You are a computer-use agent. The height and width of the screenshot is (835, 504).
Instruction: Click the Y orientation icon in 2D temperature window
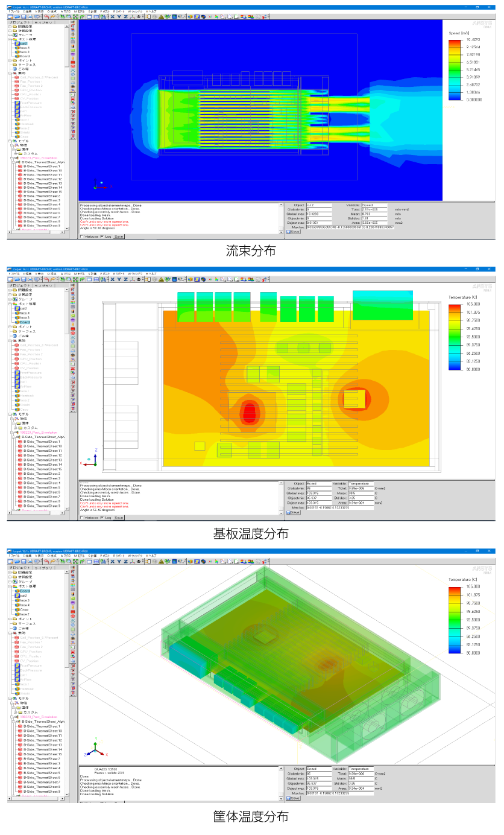119,279
